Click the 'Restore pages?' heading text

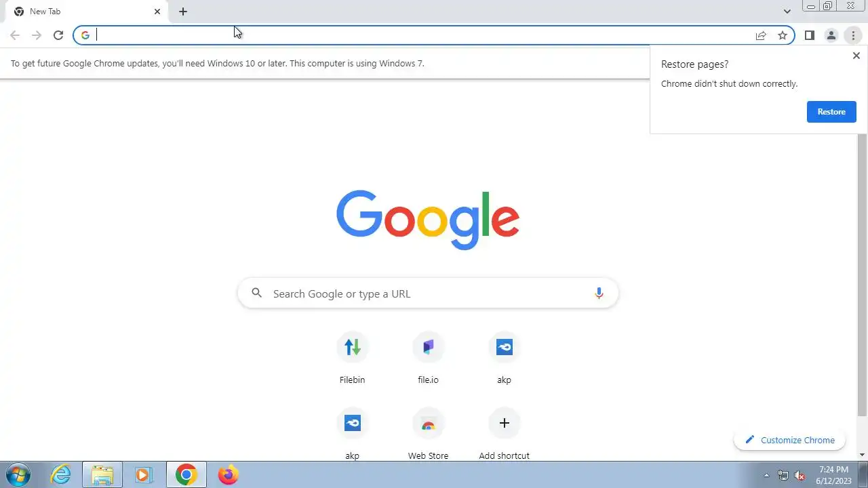point(694,64)
